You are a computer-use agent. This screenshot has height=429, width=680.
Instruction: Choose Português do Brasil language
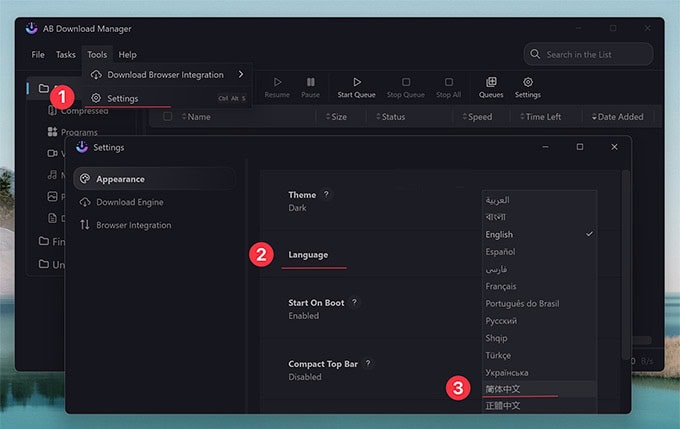click(539, 304)
